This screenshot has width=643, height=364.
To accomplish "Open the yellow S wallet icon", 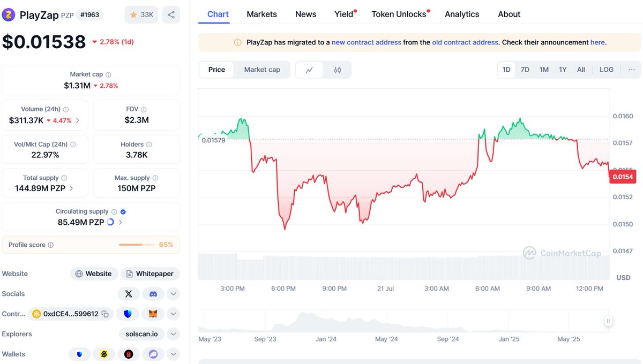I will coord(104,354).
